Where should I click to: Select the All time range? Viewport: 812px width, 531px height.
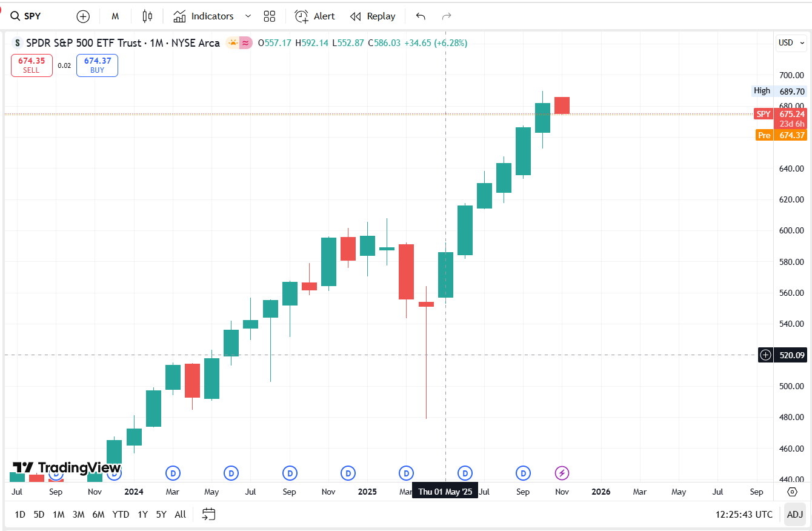[x=180, y=515]
